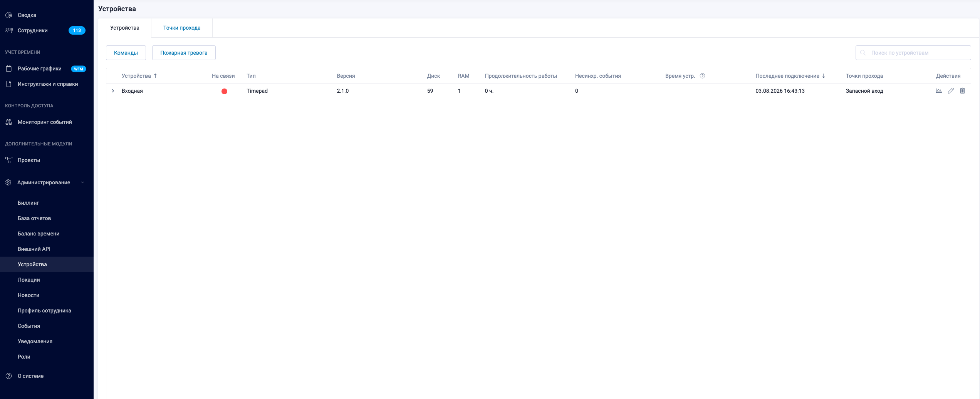
Task: Expand the Входная device row
Action: coord(113,91)
